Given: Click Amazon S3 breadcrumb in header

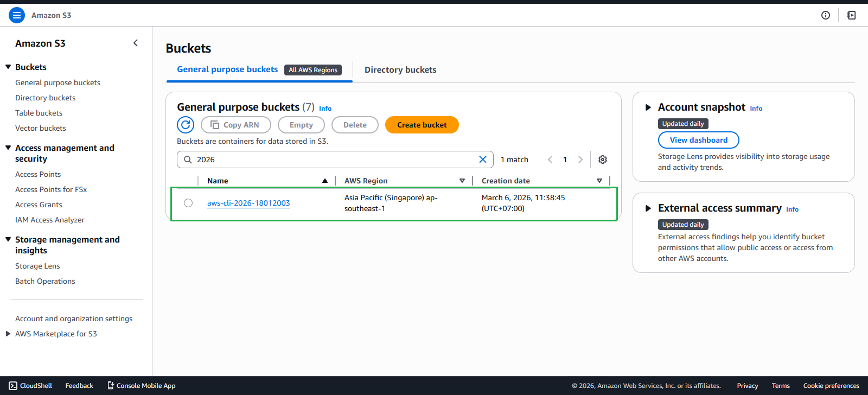Looking at the screenshot, I should tap(51, 15).
